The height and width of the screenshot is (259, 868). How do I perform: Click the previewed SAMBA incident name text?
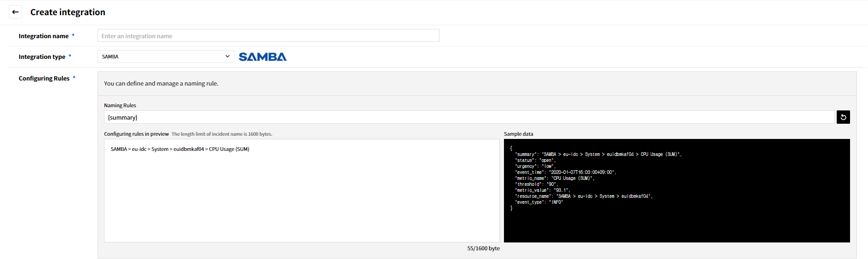click(x=179, y=149)
